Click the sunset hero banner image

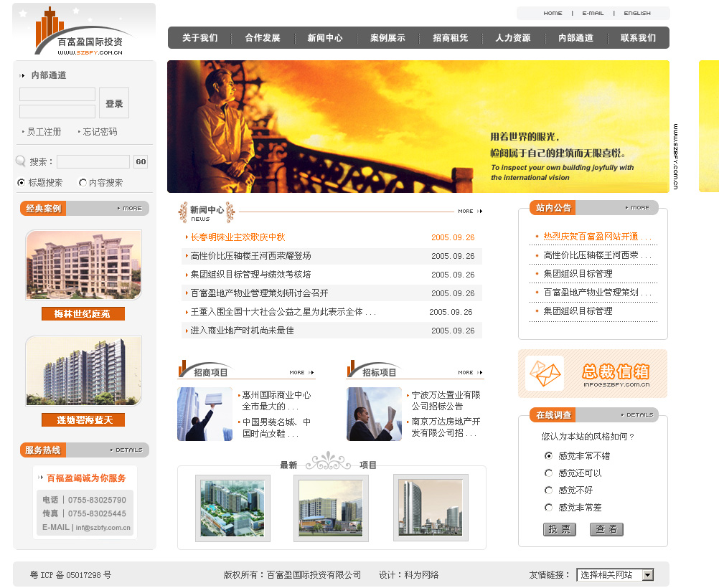(x=418, y=126)
